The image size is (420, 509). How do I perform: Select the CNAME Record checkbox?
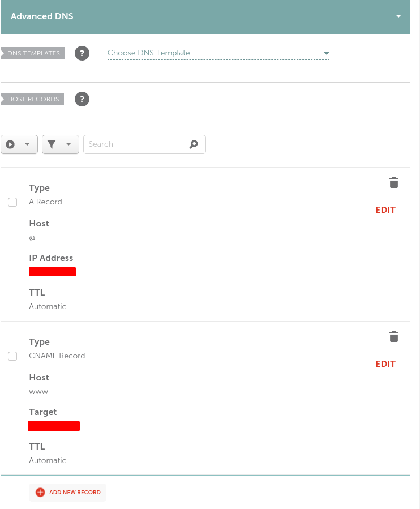pos(12,356)
